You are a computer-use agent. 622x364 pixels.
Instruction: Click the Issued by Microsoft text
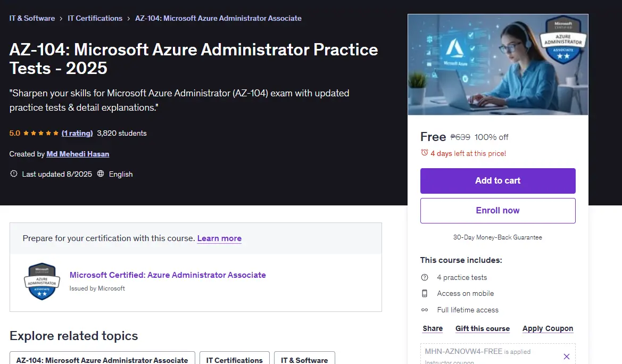[97, 288]
